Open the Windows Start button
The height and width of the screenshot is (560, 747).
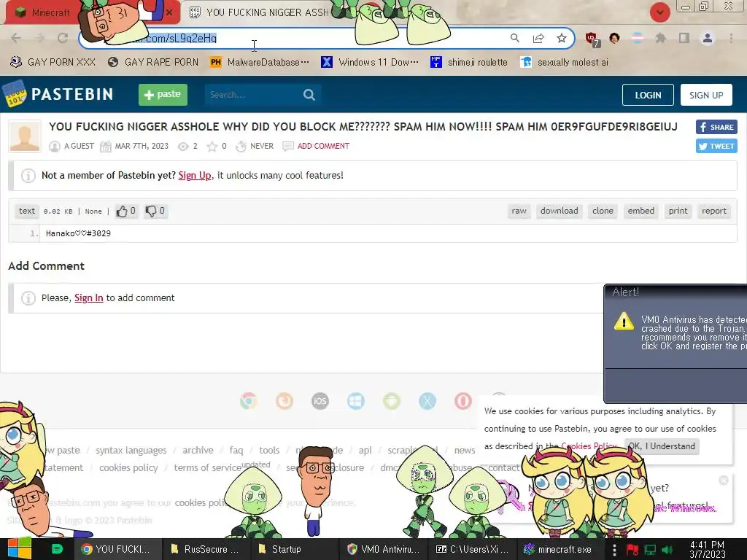click(20, 549)
